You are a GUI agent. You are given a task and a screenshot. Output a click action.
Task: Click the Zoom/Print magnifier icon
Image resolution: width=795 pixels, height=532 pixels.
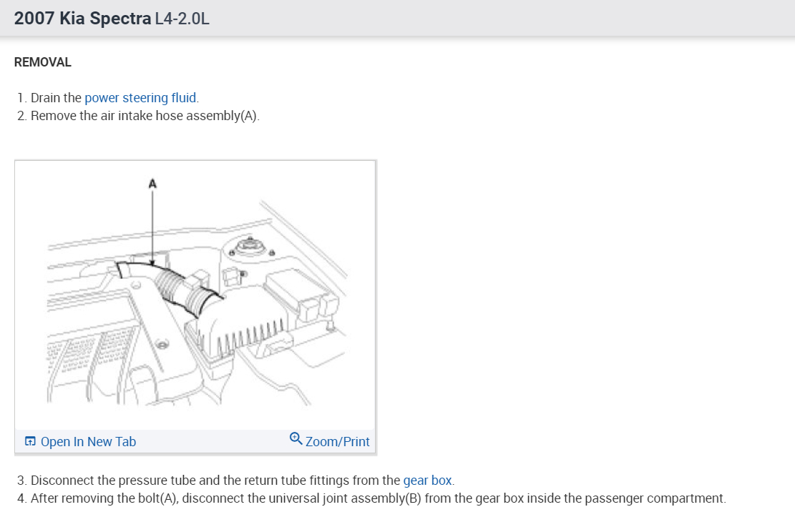pyautogui.click(x=296, y=438)
